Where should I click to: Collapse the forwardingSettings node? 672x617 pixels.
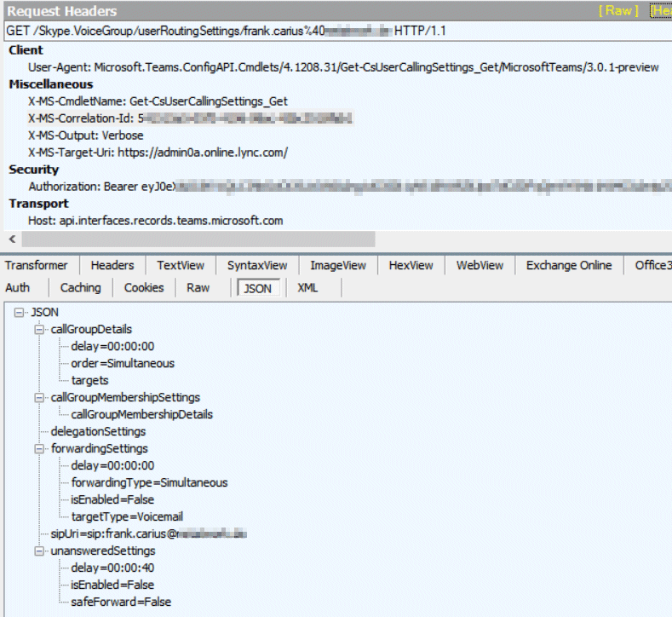point(38,449)
